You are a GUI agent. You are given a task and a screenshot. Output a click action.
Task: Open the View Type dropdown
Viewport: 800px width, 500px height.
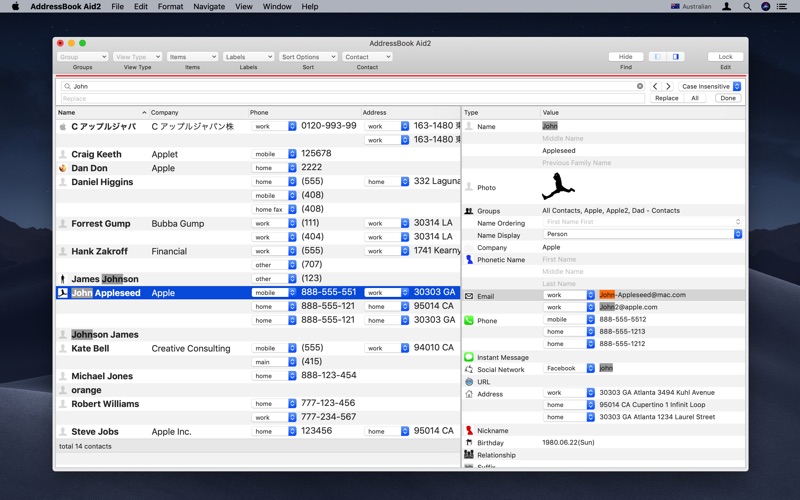pos(137,57)
